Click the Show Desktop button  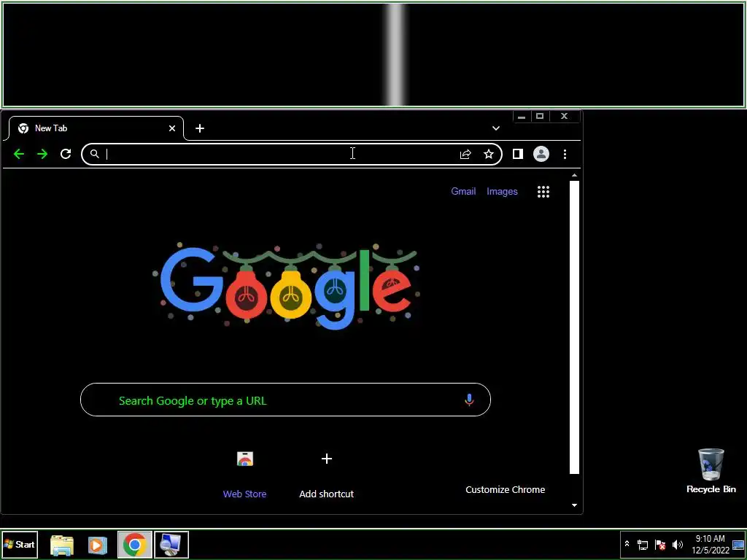[738, 544]
